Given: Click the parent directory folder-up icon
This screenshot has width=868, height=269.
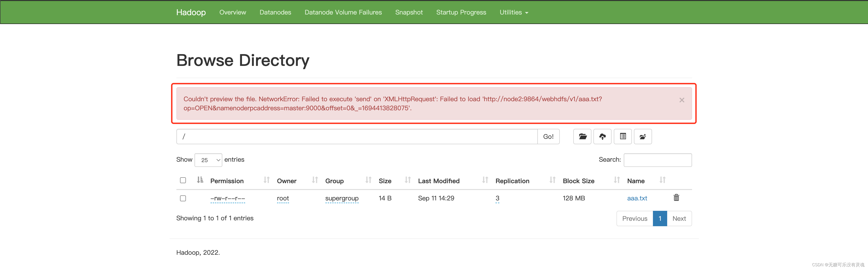Looking at the screenshot, I should click(643, 136).
